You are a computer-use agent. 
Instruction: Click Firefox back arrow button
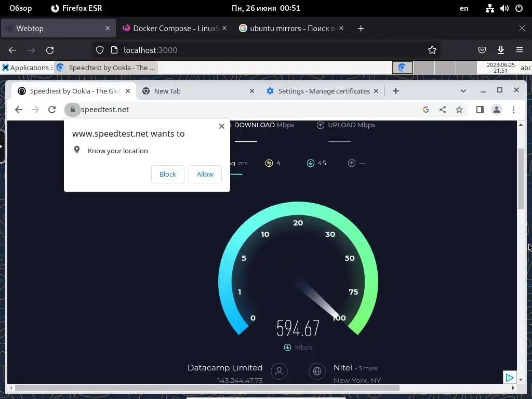coord(12,50)
